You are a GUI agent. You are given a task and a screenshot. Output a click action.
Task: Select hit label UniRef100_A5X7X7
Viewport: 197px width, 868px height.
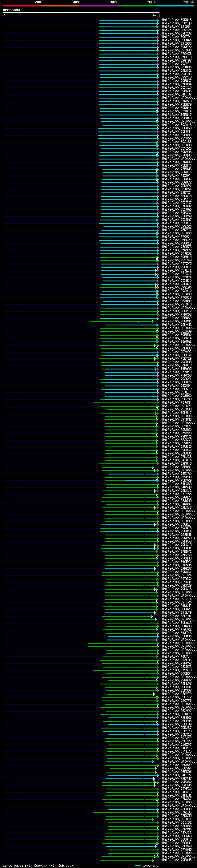[177, 203]
